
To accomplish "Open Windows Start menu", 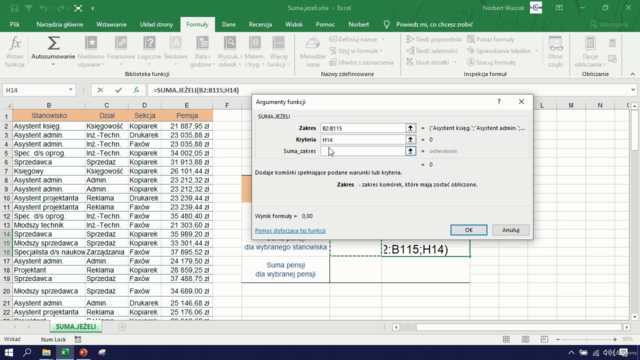I will 9,353.
